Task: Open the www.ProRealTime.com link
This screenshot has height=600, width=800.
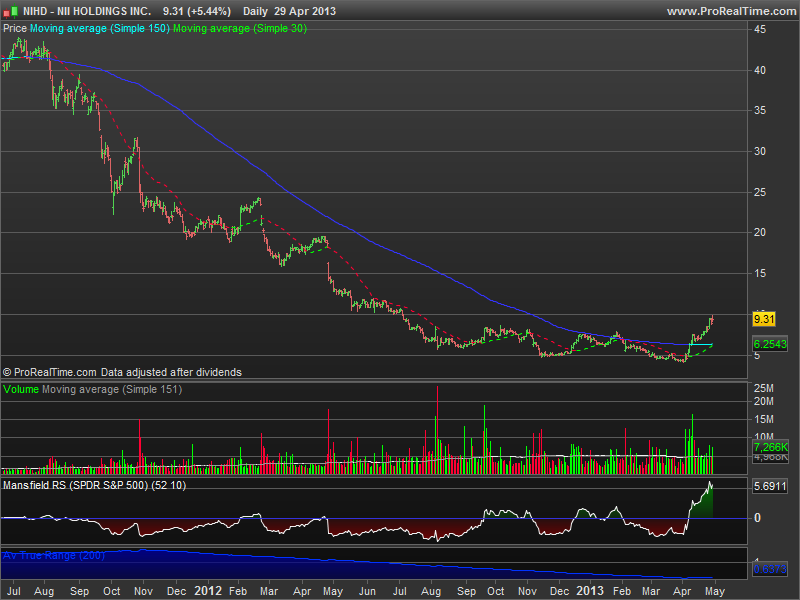Action: coord(729,11)
